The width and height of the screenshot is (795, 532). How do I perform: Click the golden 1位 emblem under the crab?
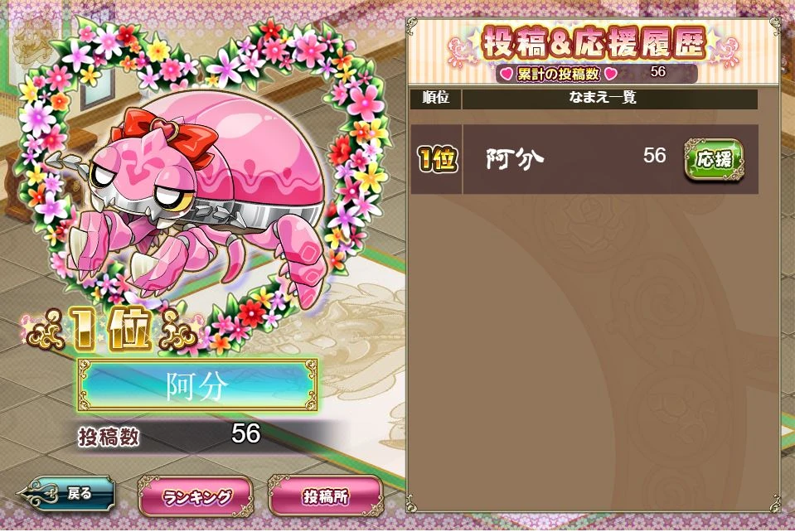coord(110,329)
